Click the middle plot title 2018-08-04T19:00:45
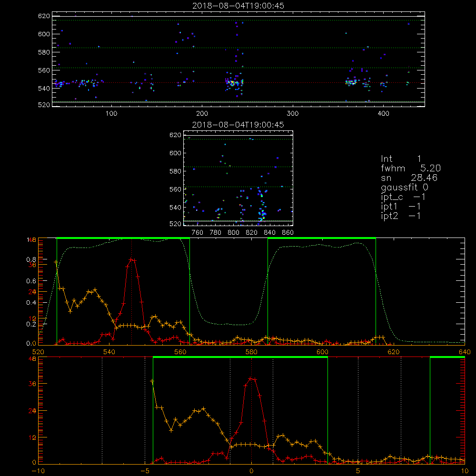The height and width of the screenshot is (476, 476). (238, 125)
